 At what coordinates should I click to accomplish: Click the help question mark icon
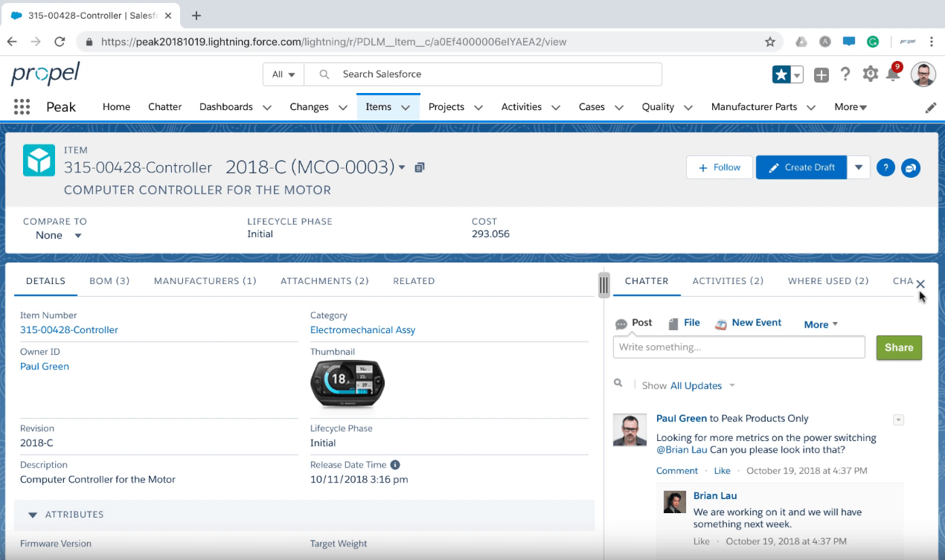coord(845,74)
